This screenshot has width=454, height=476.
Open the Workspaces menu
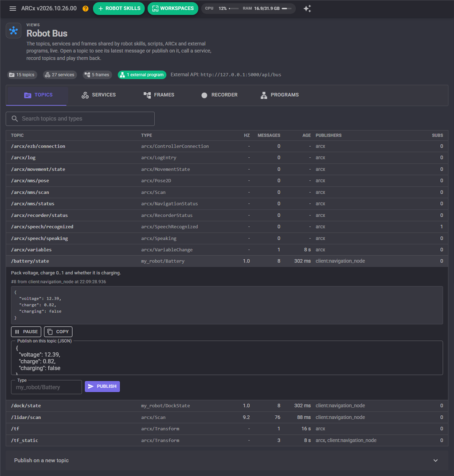click(x=173, y=8)
